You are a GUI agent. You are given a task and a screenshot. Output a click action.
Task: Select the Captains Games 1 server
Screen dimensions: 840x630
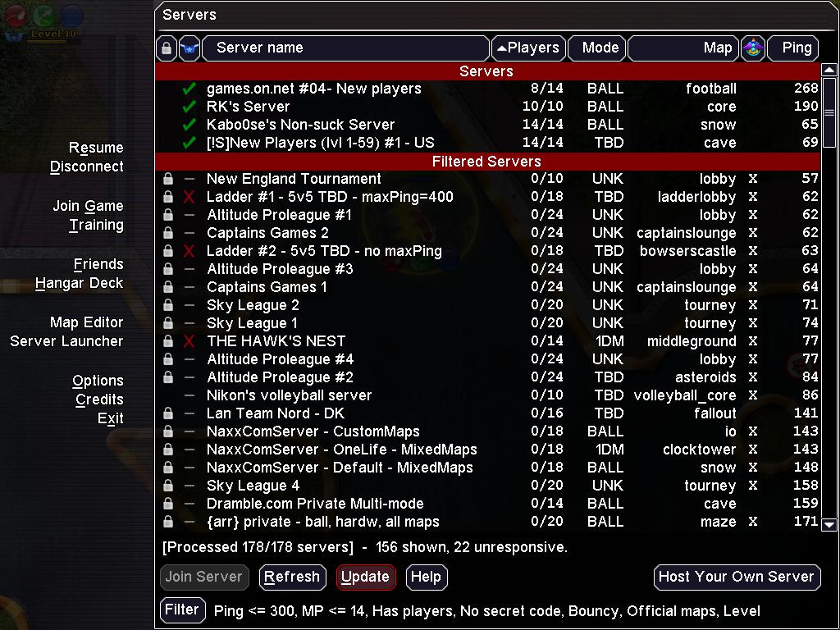pos(487,287)
